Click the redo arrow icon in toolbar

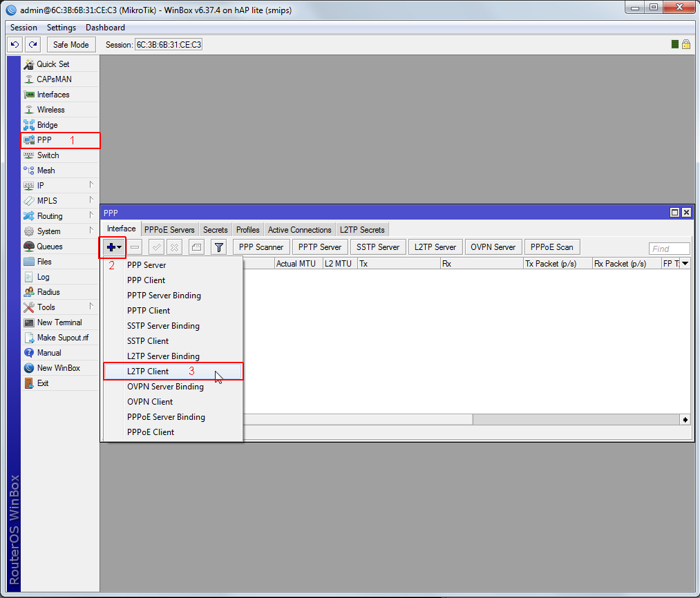[32, 45]
